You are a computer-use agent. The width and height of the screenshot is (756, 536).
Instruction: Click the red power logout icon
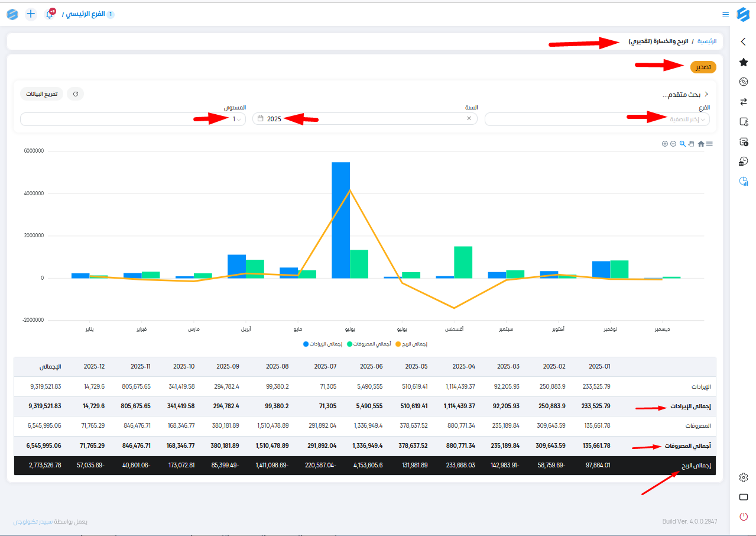[744, 516]
